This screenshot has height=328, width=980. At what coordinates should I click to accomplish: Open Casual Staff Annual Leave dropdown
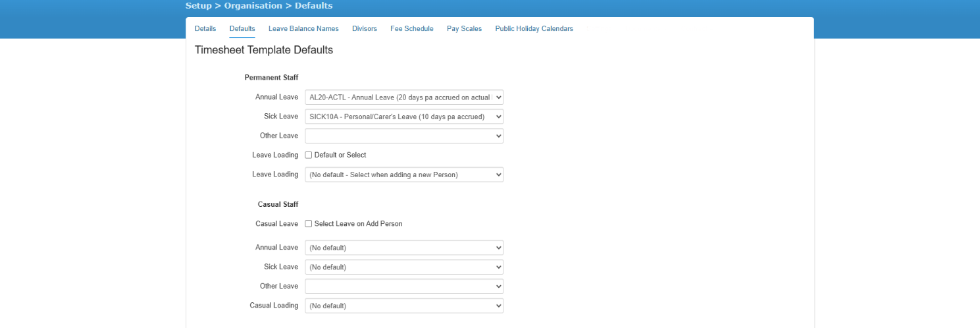[404, 248]
